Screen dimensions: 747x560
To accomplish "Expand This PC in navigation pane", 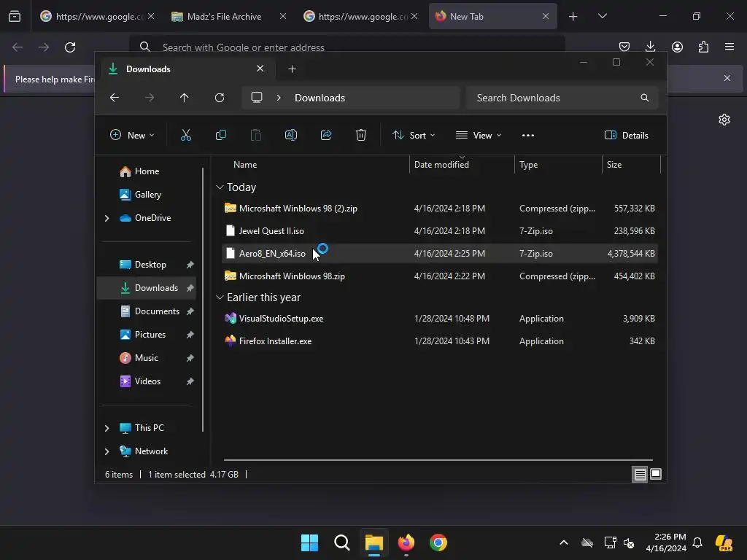I will coord(107,428).
